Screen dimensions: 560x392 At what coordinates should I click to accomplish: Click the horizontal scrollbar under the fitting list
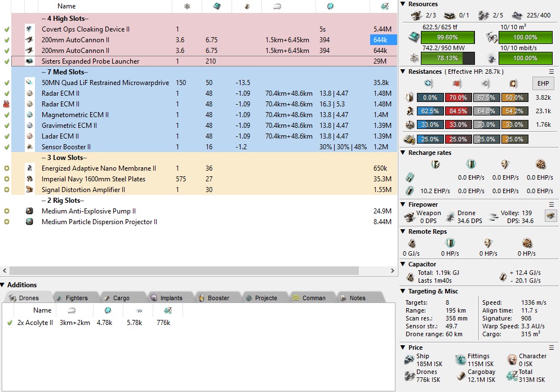tap(203, 271)
